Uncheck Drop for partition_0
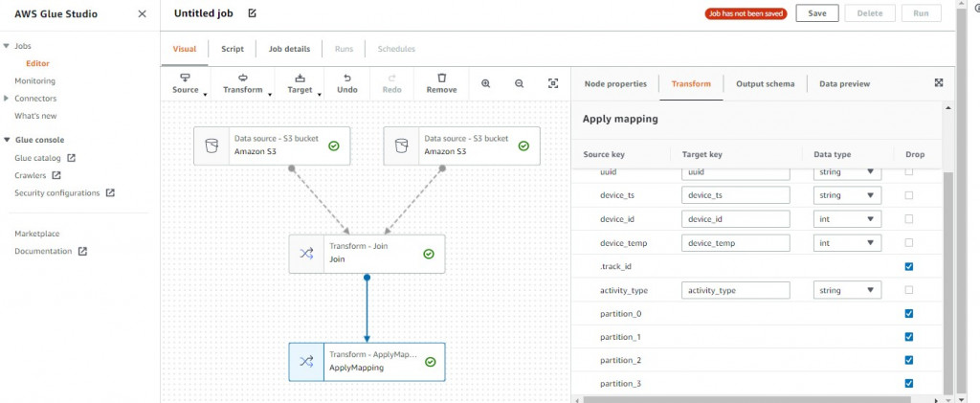This screenshot has width=980, height=403. coord(909,314)
